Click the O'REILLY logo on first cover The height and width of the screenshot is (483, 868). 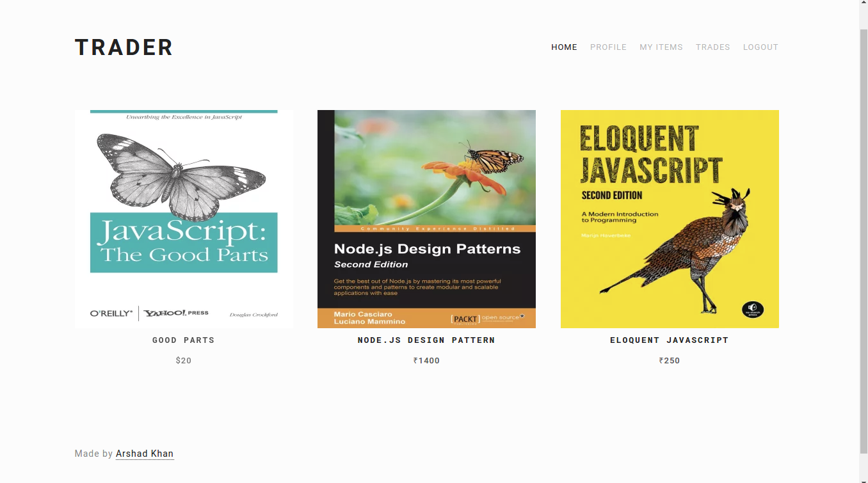click(x=111, y=313)
